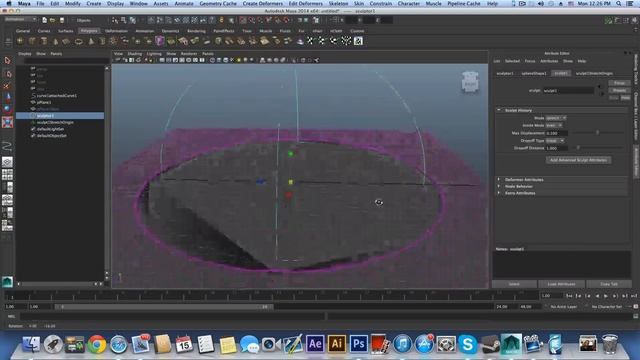Click the polygon cone shelf icon
Image resolution: width=640 pixels, height=360 pixels.
click(56, 41)
